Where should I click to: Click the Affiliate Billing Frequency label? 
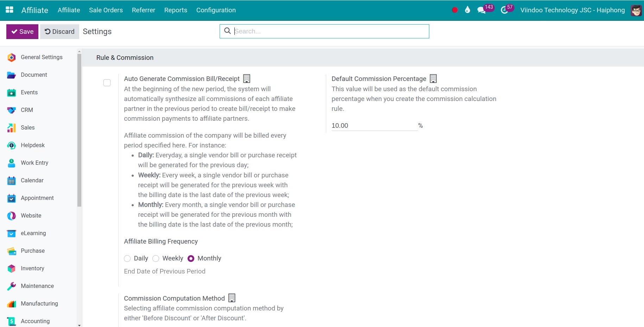coord(161,241)
